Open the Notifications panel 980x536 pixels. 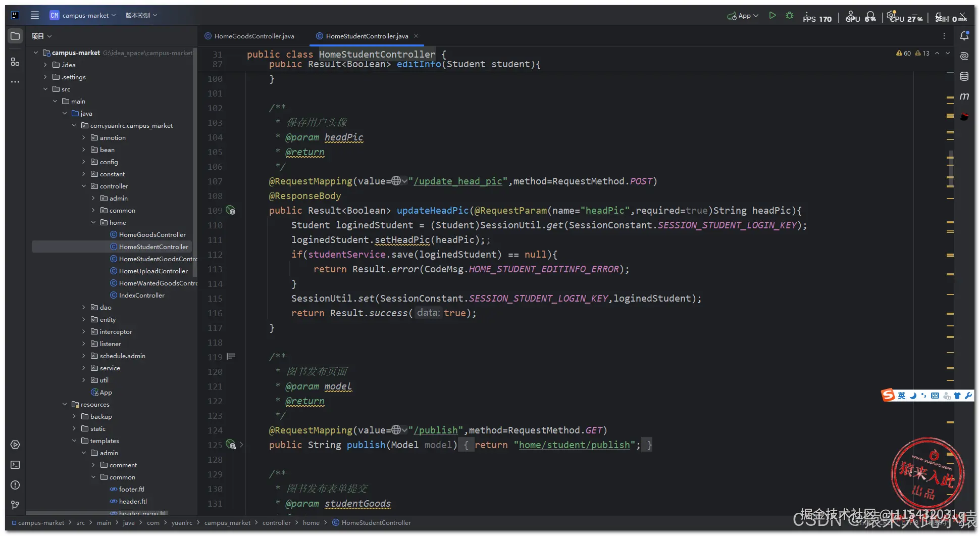(964, 36)
